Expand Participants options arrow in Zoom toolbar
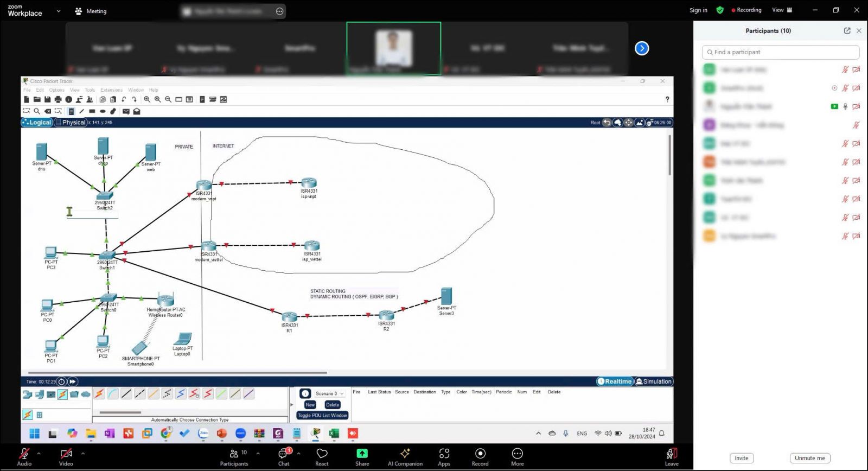 258,453
